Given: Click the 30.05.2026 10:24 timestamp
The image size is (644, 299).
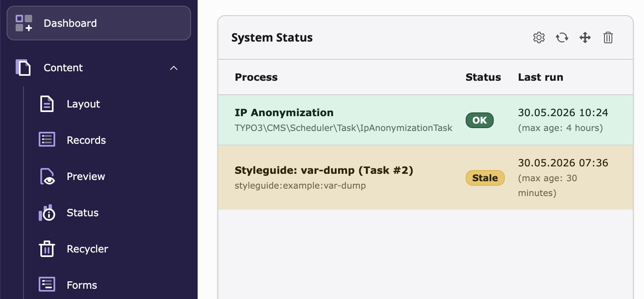Looking at the screenshot, I should click(563, 112).
